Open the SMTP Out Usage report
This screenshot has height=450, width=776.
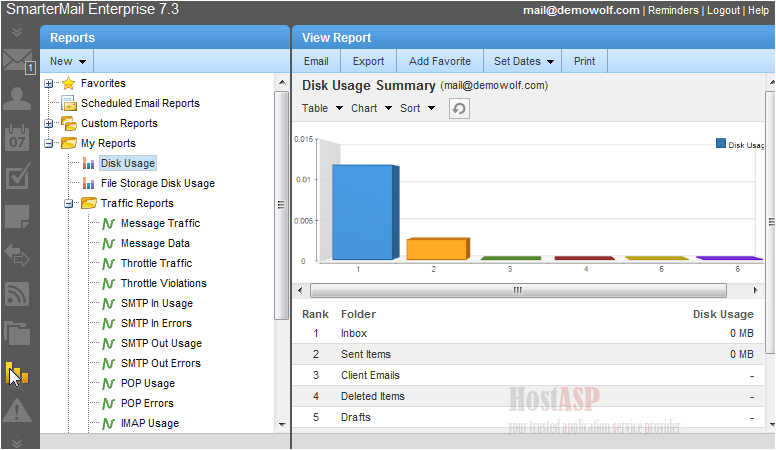(x=161, y=344)
